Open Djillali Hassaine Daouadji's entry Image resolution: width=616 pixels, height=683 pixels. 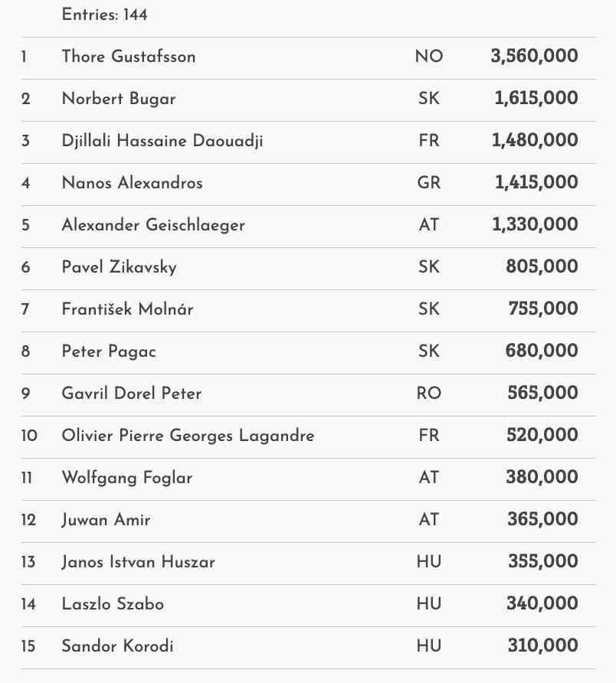click(x=162, y=141)
